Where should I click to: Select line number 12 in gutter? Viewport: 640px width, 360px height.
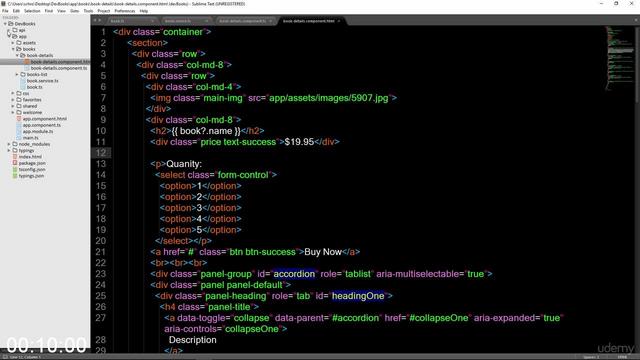(x=100, y=153)
